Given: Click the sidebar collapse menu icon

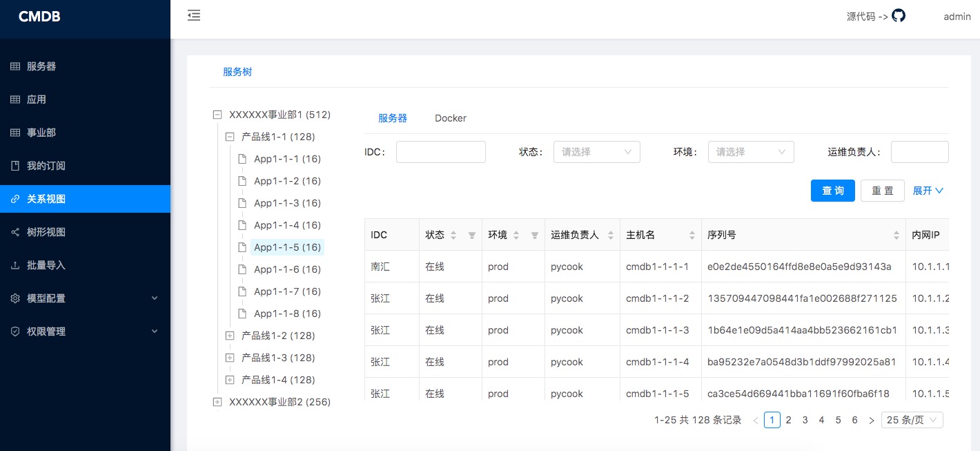Looking at the screenshot, I should [194, 15].
